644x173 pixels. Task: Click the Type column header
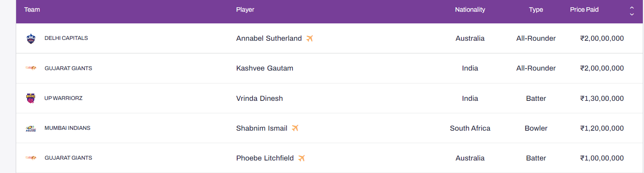[536, 10]
